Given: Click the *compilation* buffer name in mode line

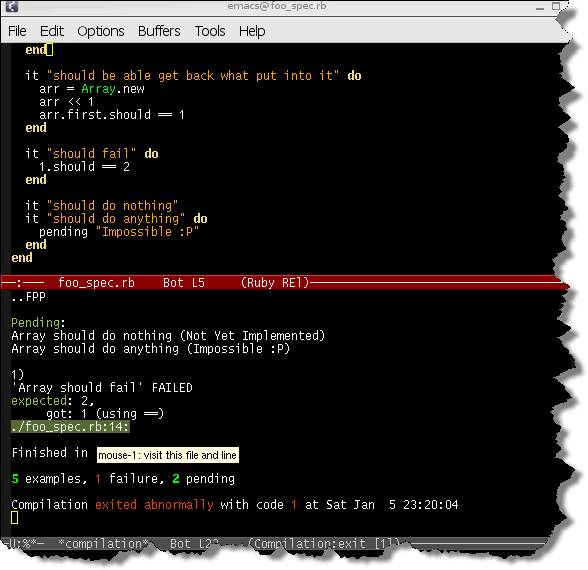Looking at the screenshot, I should [x=104, y=543].
